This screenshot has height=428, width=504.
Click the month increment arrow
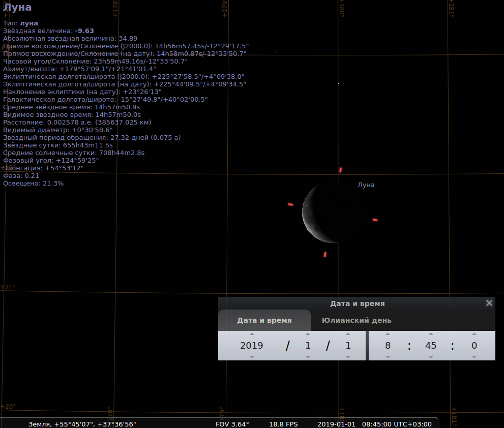pos(308,334)
